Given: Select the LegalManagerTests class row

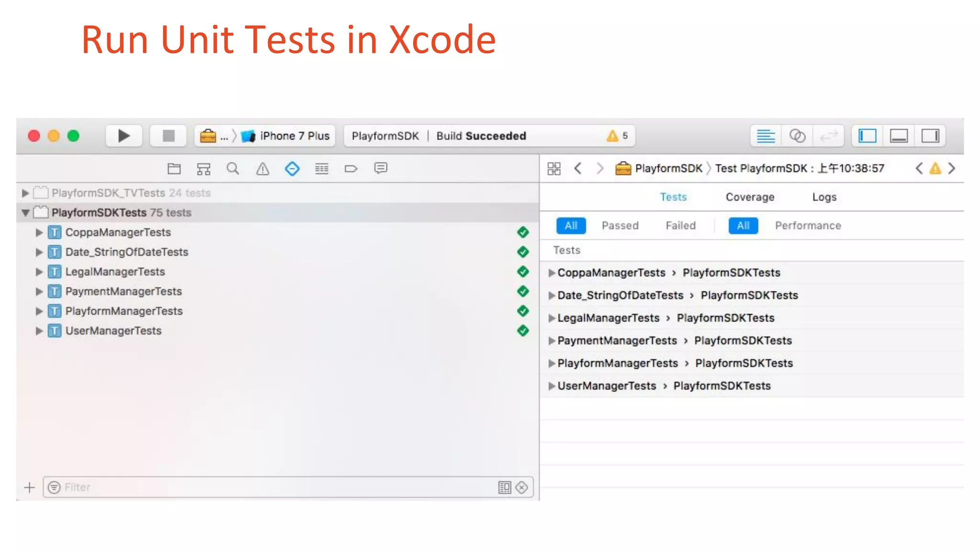Looking at the screenshot, I should (x=278, y=272).
